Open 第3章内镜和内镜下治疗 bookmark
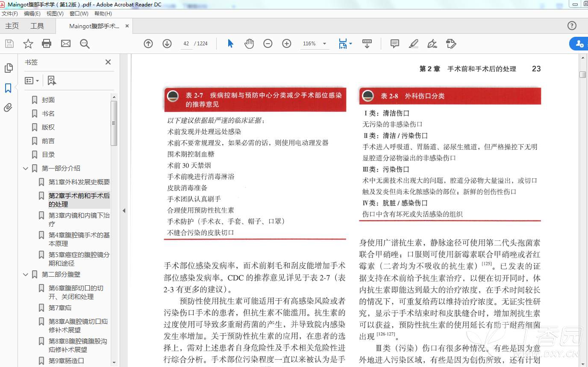588x367 pixels. 79,219
